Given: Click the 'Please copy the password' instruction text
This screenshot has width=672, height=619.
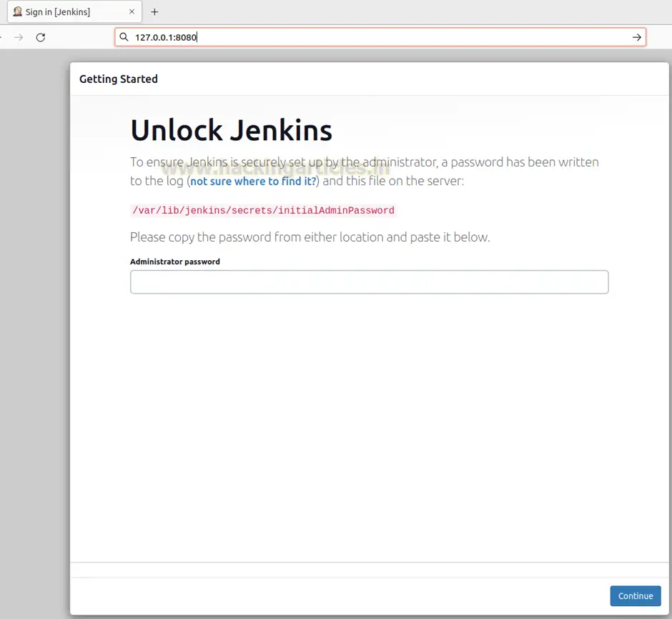Looking at the screenshot, I should tap(310, 237).
